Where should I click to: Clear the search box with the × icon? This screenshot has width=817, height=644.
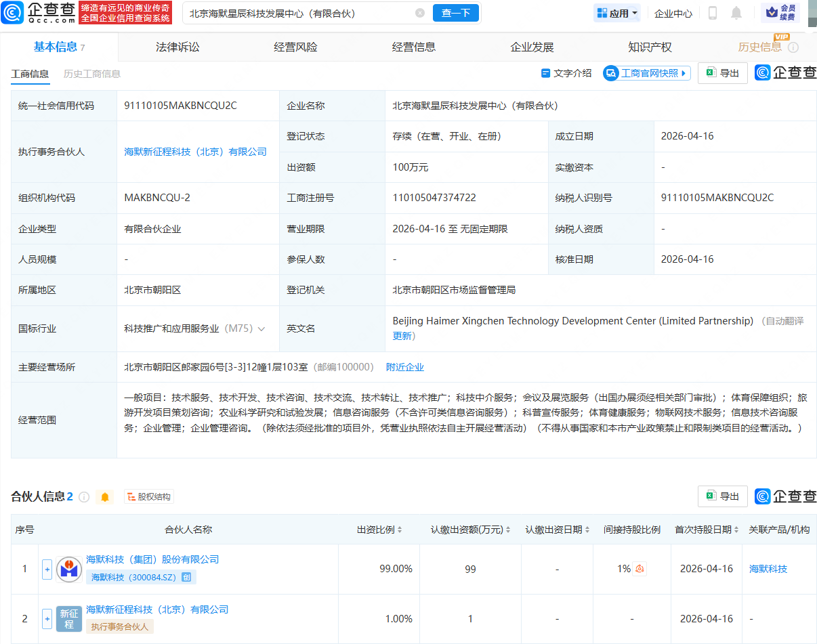(419, 13)
